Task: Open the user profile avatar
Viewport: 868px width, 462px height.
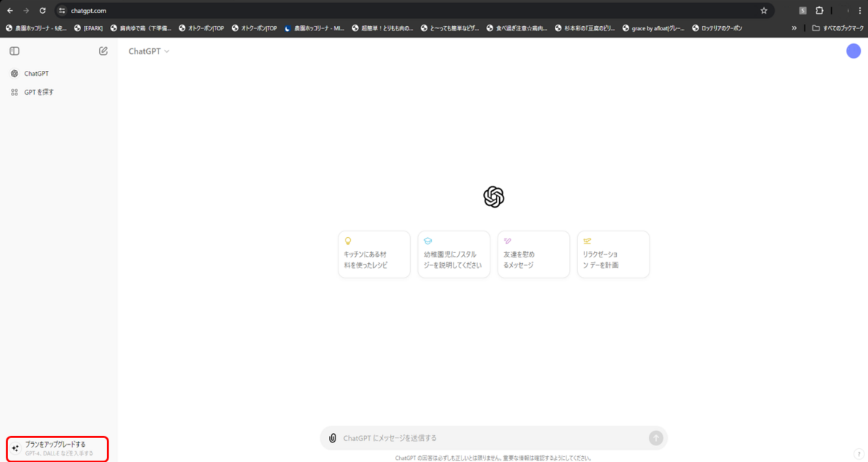Action: [x=854, y=51]
